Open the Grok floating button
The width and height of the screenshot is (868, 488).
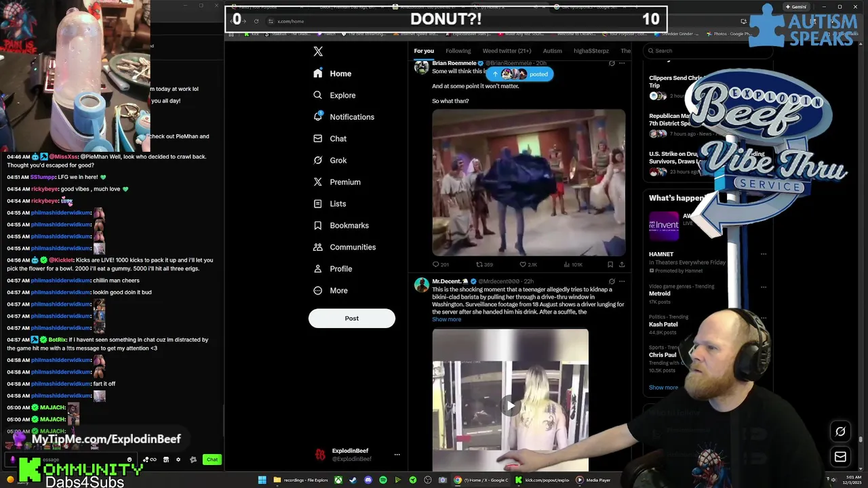point(840,432)
